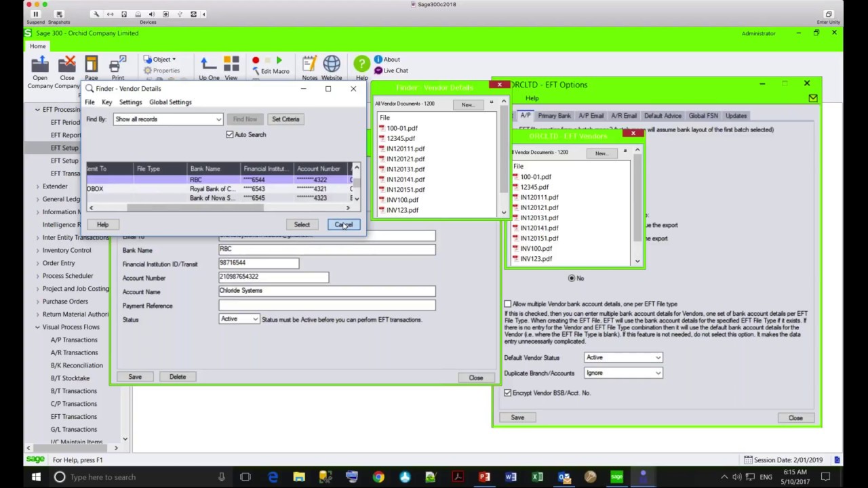
Task: Expand the Purchase Orders node
Action: tap(37, 302)
